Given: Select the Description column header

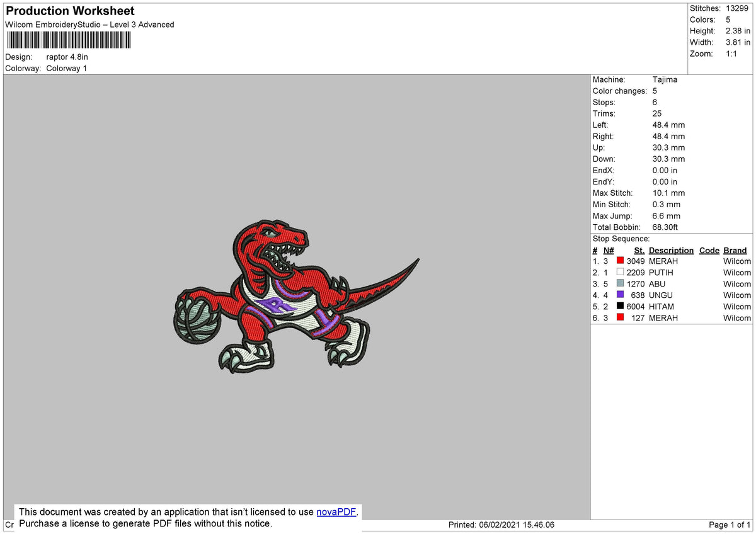Looking at the screenshot, I should point(671,250).
